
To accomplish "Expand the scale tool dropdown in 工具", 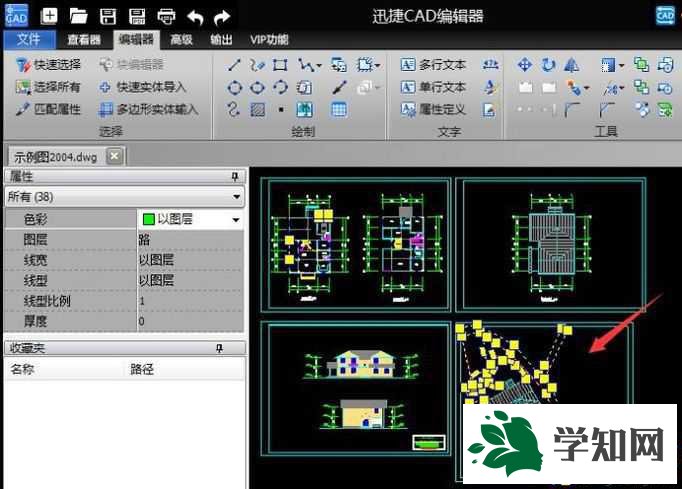I will (x=621, y=66).
